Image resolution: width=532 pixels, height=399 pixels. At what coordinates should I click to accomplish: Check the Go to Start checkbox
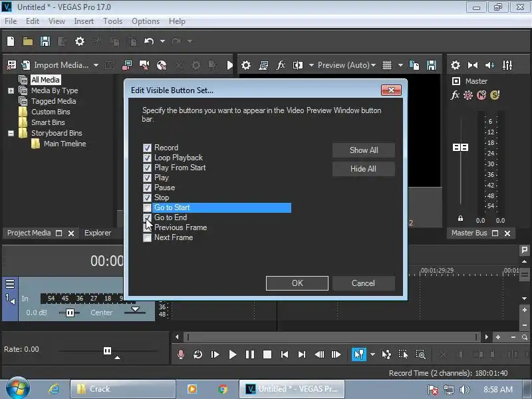[147, 207]
